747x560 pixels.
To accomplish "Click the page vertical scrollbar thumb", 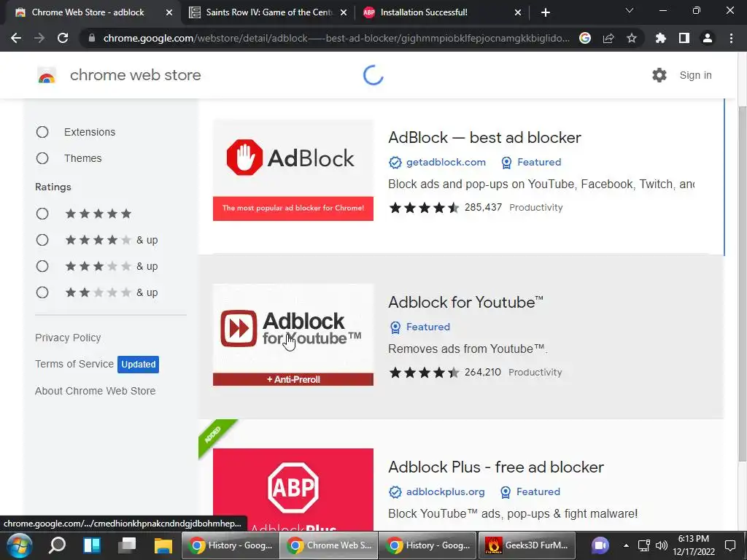I will coord(742,284).
